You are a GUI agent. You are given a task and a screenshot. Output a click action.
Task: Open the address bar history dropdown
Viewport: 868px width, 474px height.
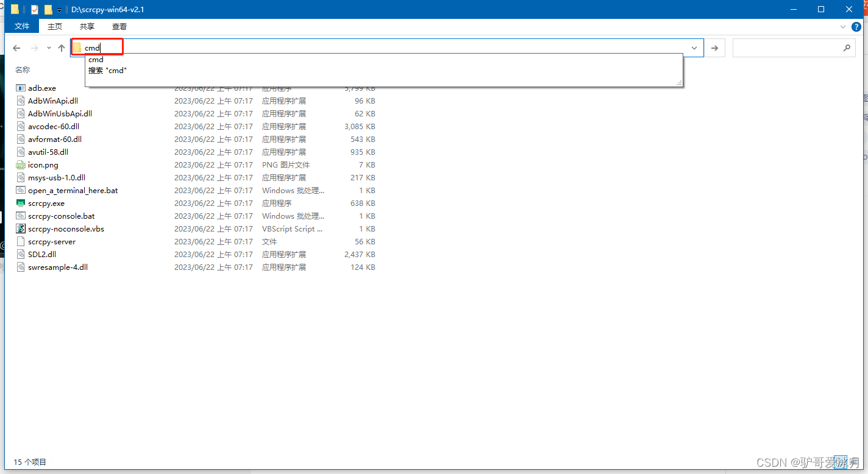(694, 48)
